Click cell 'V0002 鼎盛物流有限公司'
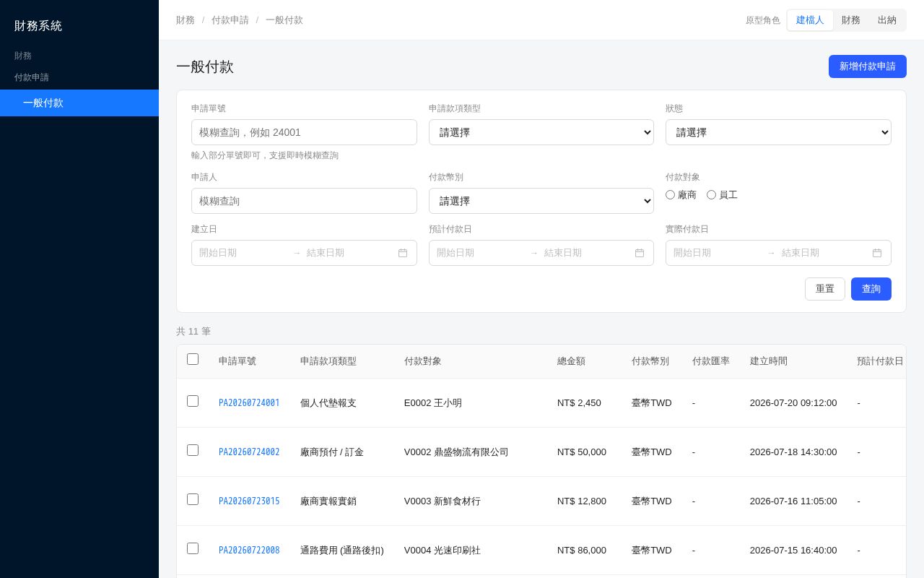Screen dimensions: 924x578 [x=456, y=452]
